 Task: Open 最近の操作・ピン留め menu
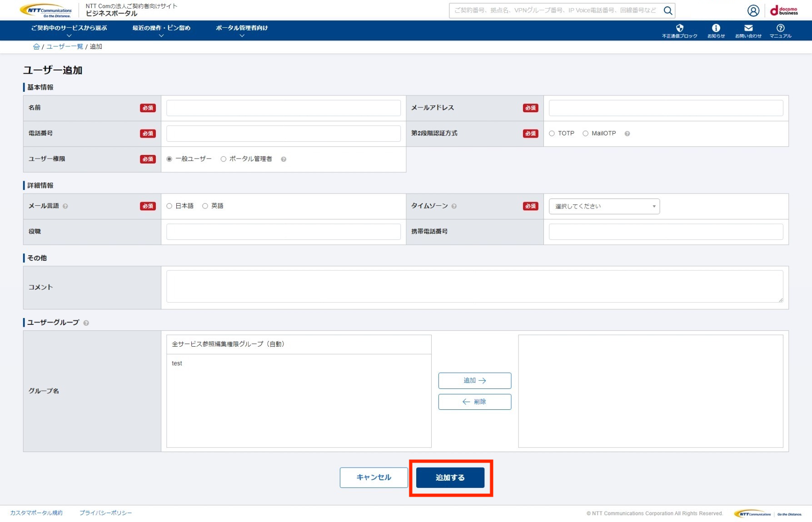161,30
